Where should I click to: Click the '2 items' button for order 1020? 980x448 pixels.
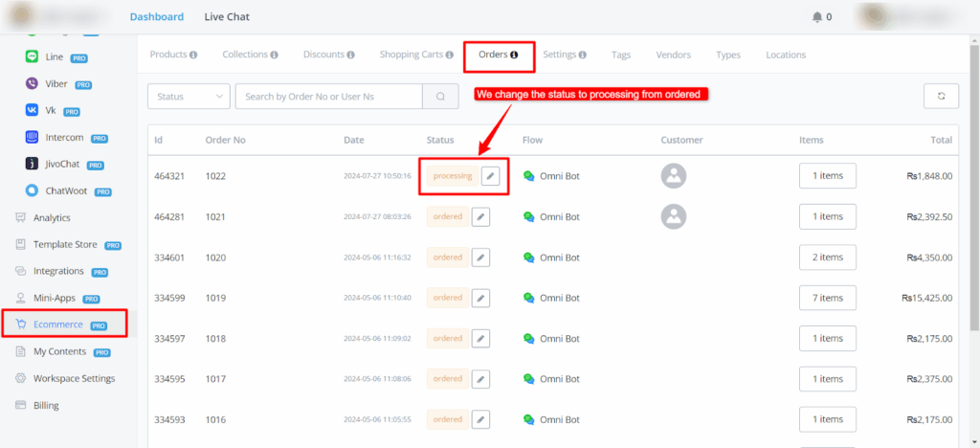(827, 258)
